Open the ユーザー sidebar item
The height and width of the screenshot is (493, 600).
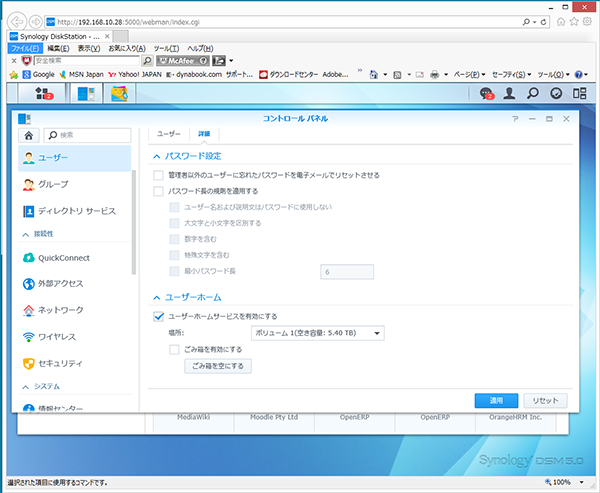click(75, 158)
